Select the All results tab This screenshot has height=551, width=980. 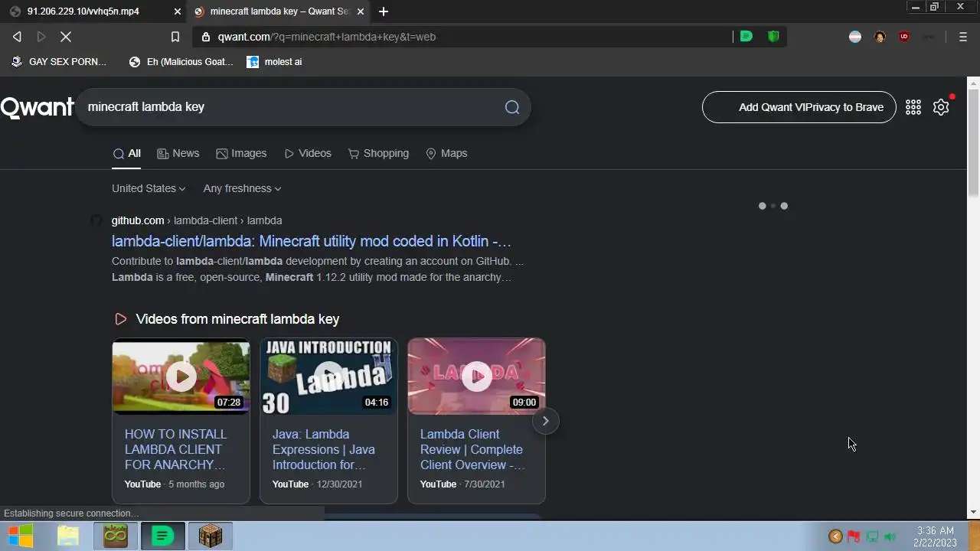tap(127, 153)
